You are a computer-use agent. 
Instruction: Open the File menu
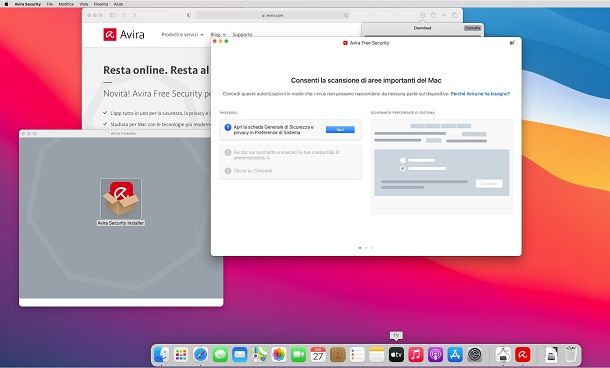coord(50,4)
